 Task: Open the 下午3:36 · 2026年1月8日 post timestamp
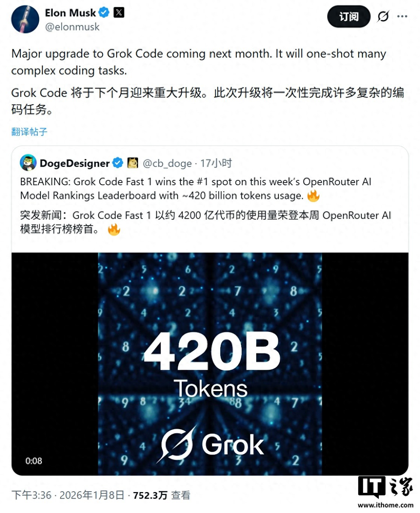68,495
